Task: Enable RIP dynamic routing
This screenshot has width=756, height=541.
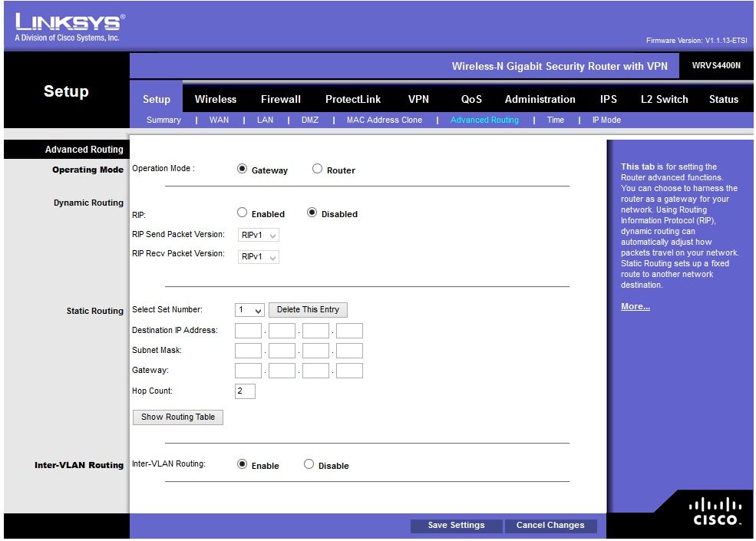Action: 243,213
